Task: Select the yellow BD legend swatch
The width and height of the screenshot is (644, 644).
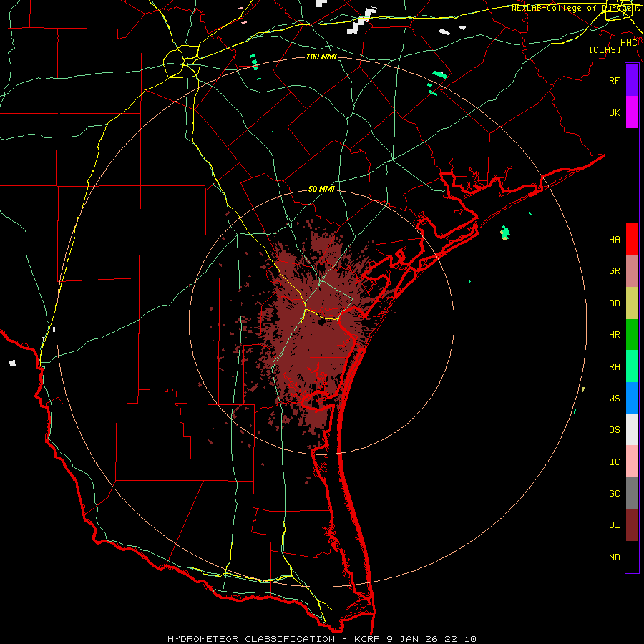Action: [632, 303]
